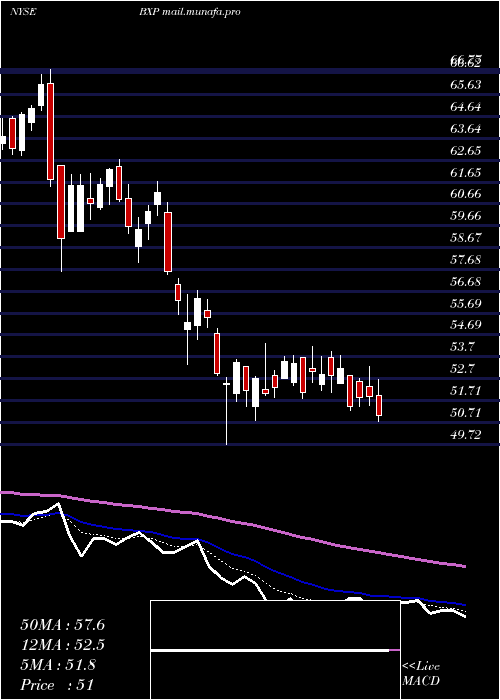Click the pink 50MA line
The image size is (500, 700).
(x=233, y=521)
